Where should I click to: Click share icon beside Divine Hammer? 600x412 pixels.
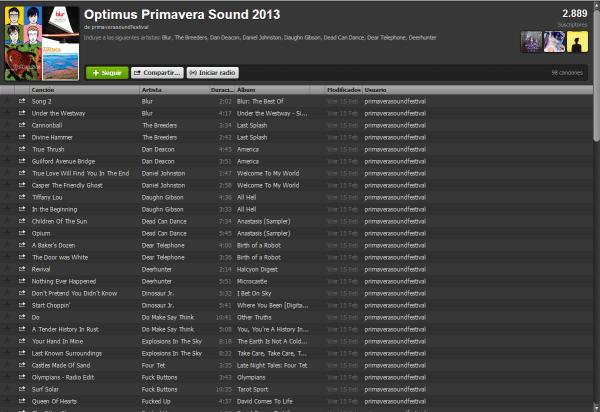point(22,137)
